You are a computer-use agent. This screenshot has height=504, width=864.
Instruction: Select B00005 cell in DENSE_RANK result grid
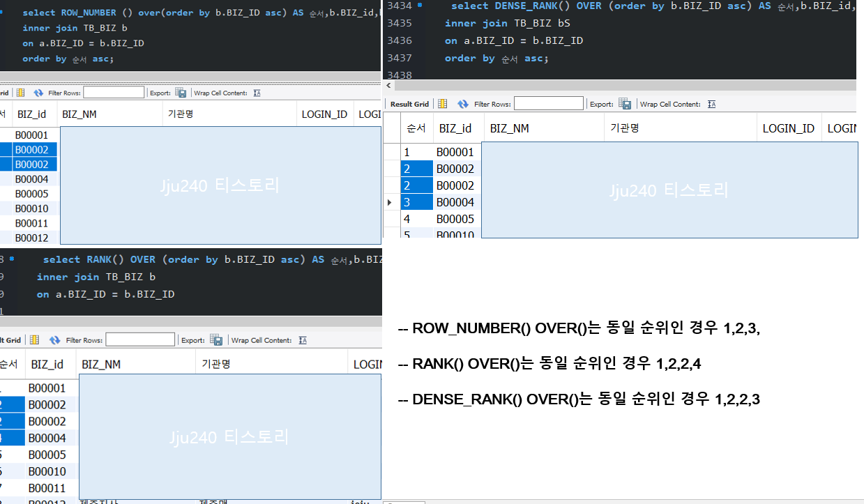(455, 219)
